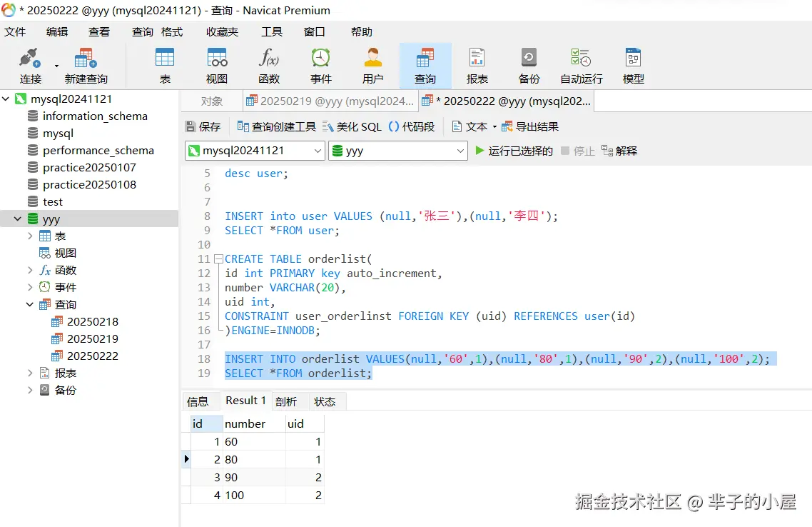The height and width of the screenshot is (527, 812).
Task: Open 查询创建工具 (Query Builder)
Action: [x=277, y=126]
